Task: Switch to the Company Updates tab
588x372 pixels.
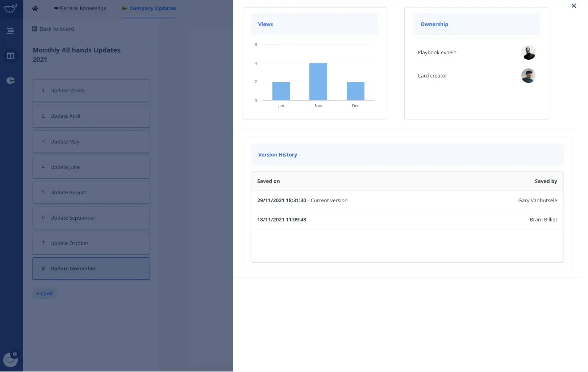Action: (x=149, y=9)
